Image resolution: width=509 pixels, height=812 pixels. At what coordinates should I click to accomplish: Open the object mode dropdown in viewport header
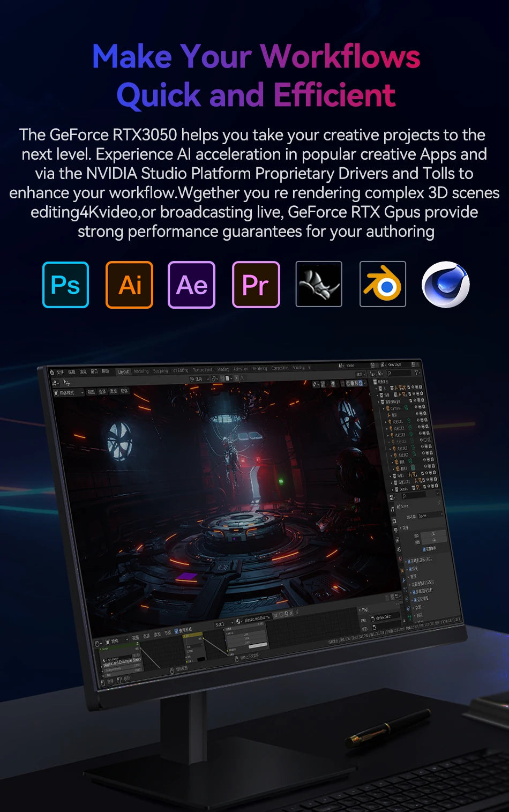[x=69, y=392]
